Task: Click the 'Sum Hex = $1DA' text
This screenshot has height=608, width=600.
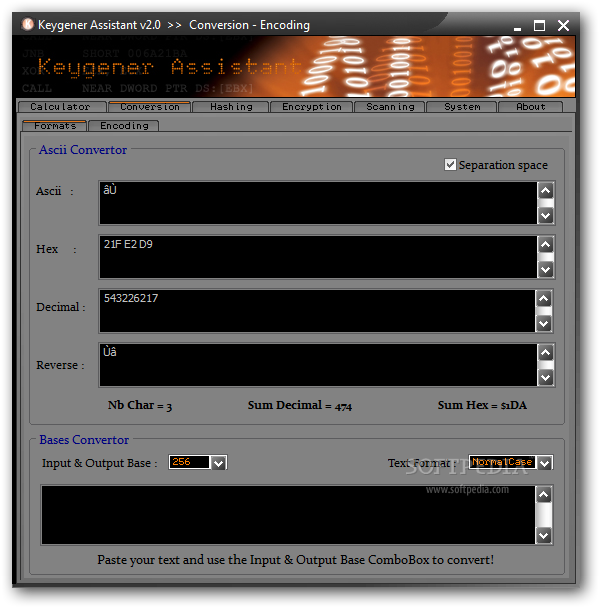Action: tap(482, 405)
